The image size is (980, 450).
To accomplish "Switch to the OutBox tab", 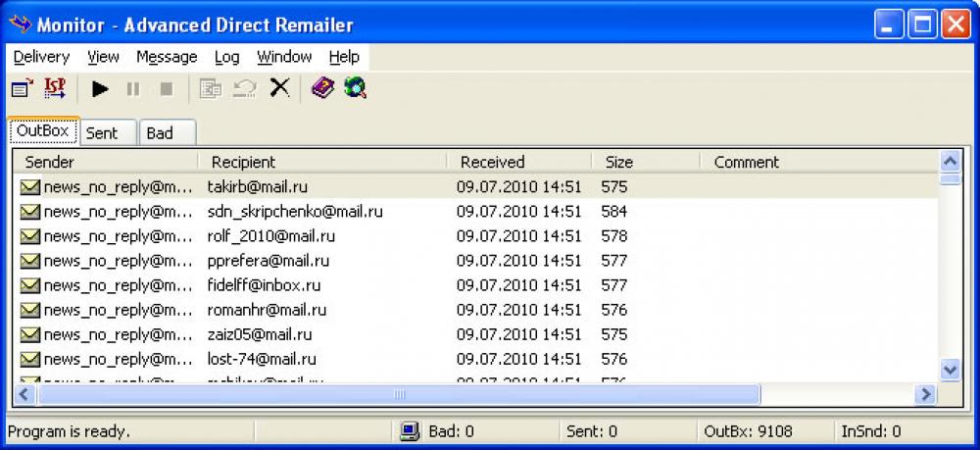I will pos(43,131).
